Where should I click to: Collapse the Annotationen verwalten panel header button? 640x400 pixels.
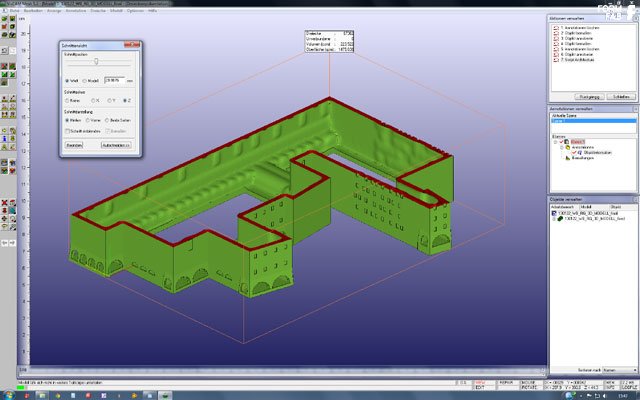[x=635, y=109]
